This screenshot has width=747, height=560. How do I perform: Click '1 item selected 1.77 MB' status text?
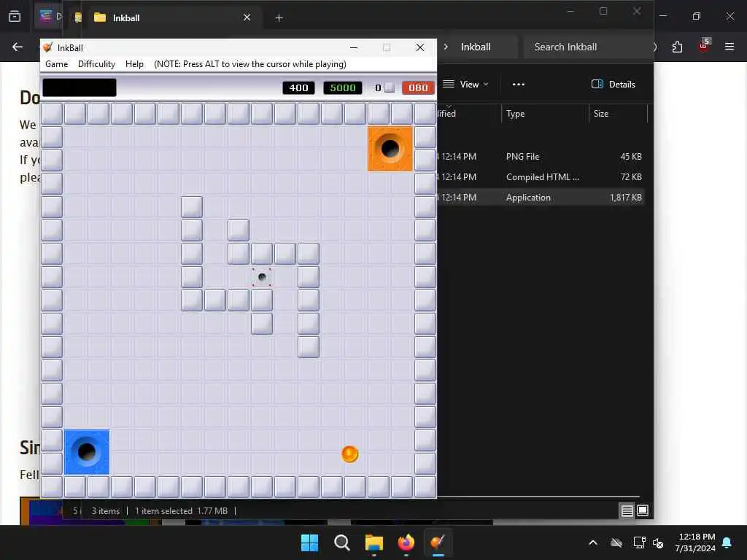click(182, 511)
